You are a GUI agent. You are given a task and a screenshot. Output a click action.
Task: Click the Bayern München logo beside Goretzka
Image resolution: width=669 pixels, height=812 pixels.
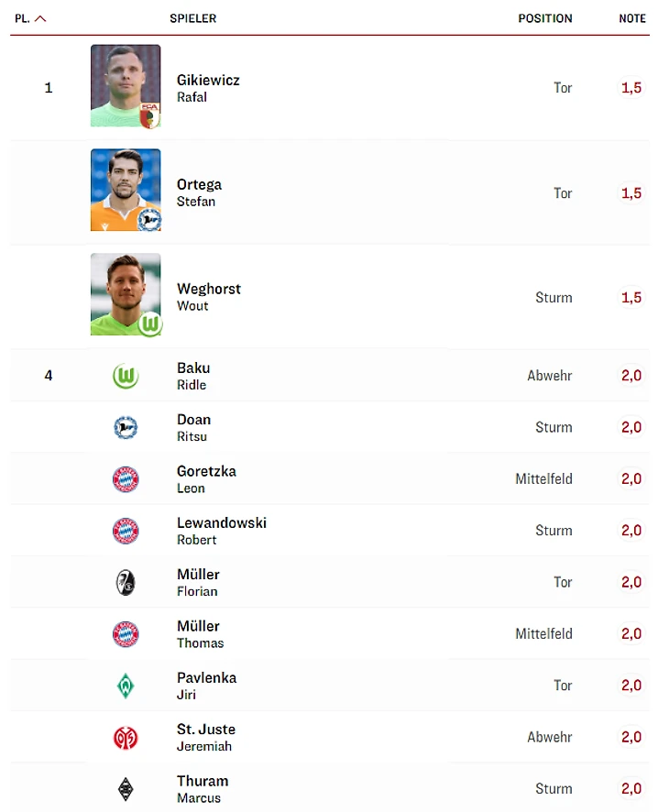tap(126, 479)
